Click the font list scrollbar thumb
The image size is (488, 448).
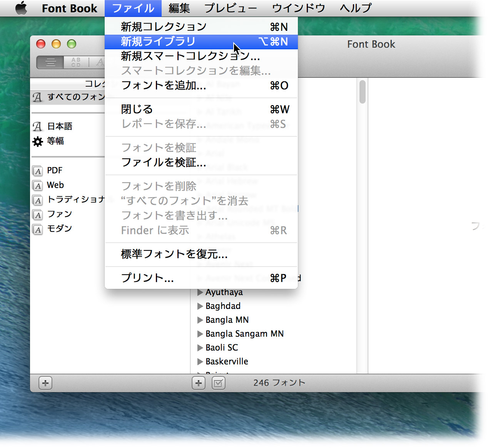[x=363, y=92]
